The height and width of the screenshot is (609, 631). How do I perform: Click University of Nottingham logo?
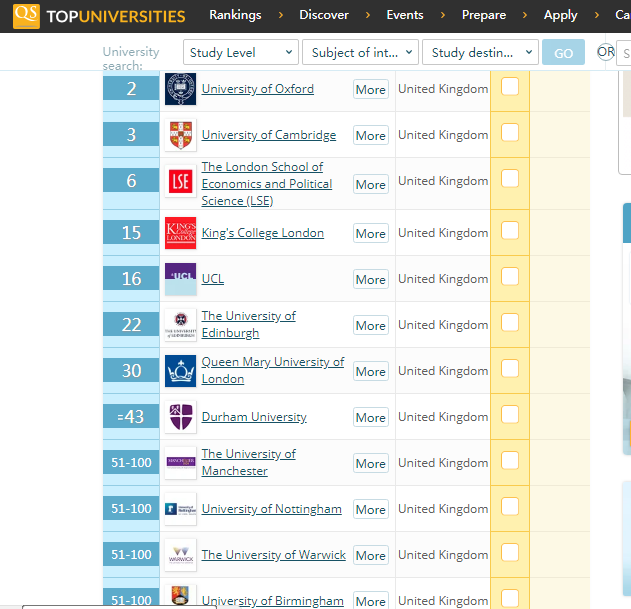click(181, 509)
